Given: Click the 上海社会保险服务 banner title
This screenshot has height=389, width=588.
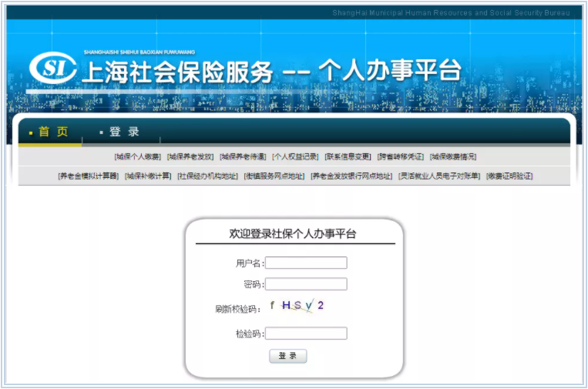Looking at the screenshot, I should click(177, 72).
